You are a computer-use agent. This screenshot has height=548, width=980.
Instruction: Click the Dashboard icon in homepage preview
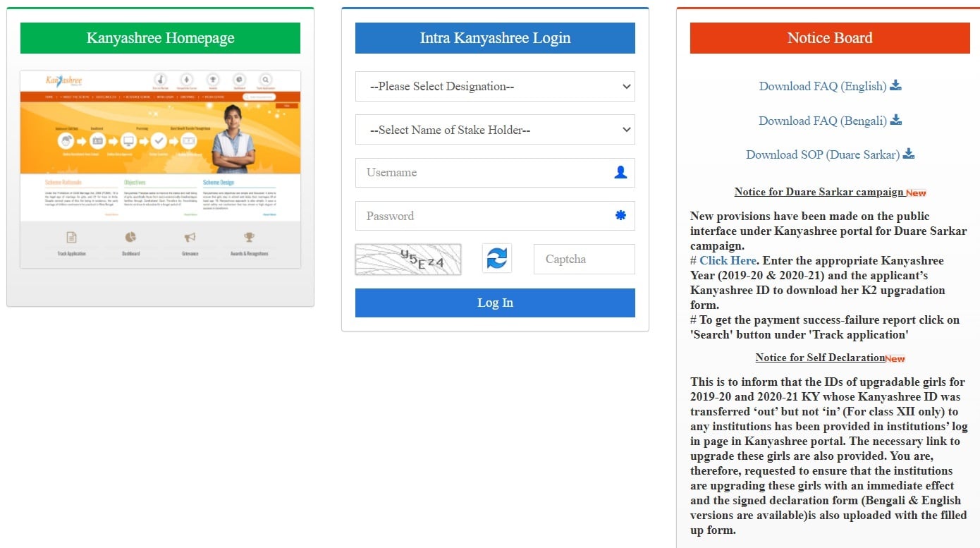point(130,238)
